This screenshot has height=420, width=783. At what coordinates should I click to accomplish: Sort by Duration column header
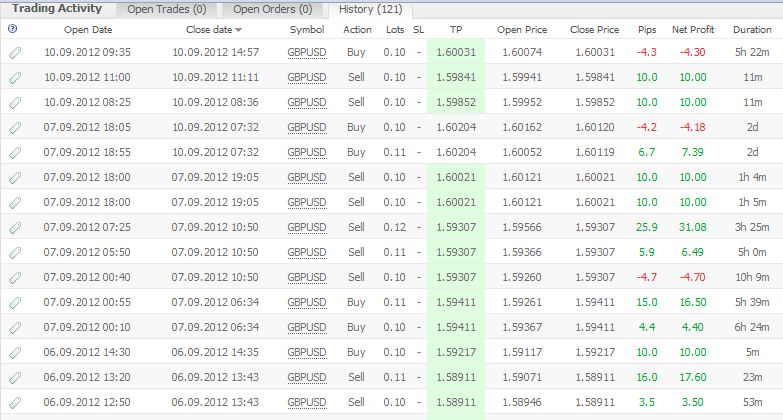752,29
